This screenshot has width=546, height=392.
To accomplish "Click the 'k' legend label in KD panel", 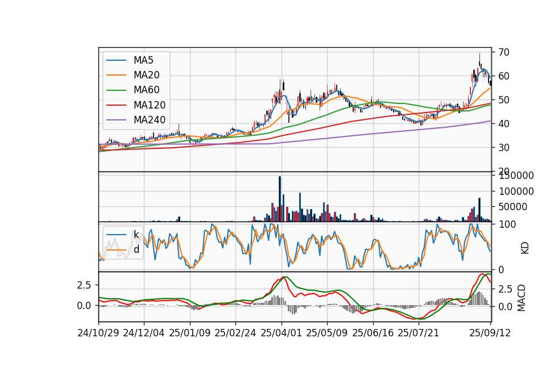I will (136, 235).
